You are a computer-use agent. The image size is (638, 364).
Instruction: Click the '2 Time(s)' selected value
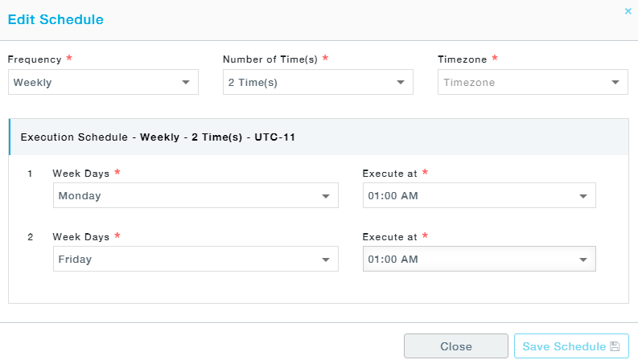click(x=253, y=83)
